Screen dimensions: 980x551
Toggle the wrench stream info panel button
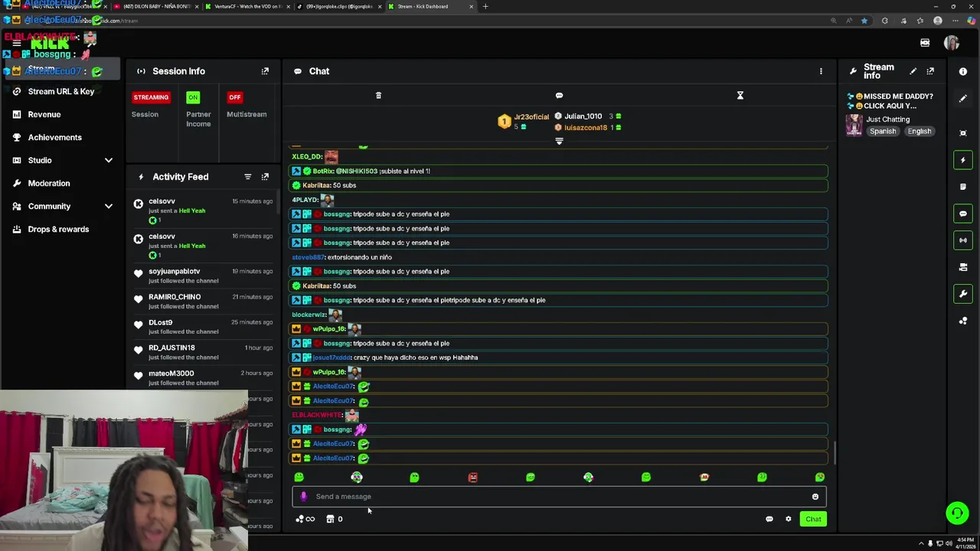pos(963,294)
